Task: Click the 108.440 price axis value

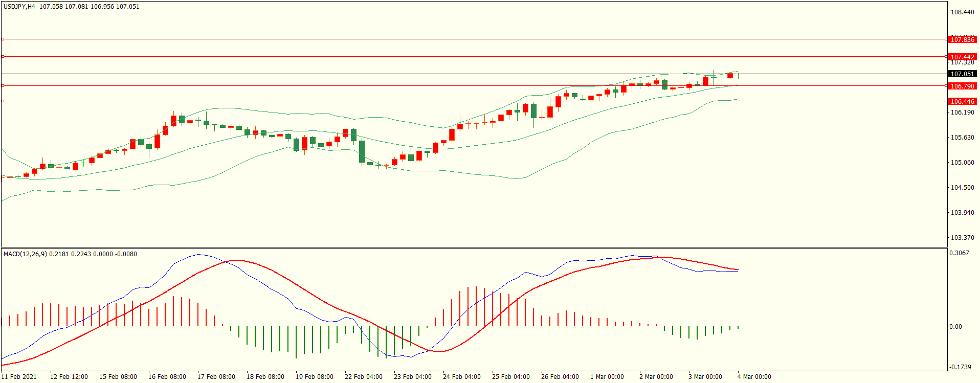Action: click(962, 12)
